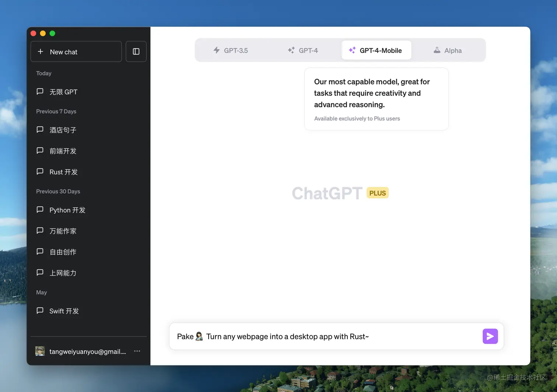The image size is (557, 392).
Task: Click the chat icon next to Rust 开发
Action: (x=40, y=171)
